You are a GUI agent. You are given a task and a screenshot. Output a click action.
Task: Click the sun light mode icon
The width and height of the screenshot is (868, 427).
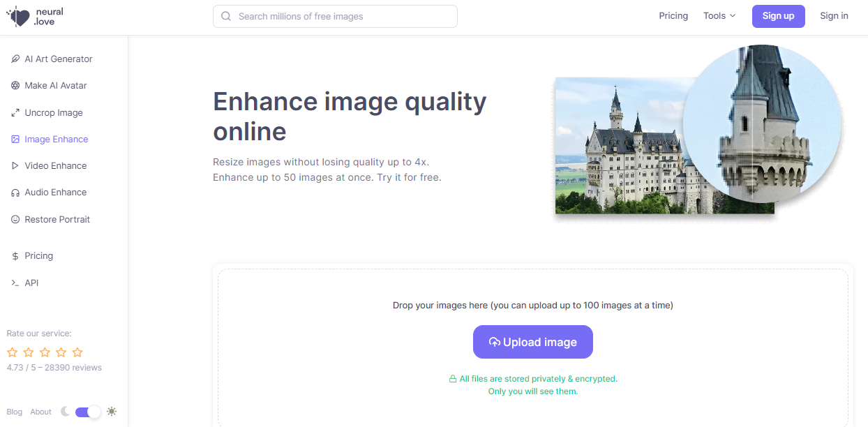coord(112,412)
